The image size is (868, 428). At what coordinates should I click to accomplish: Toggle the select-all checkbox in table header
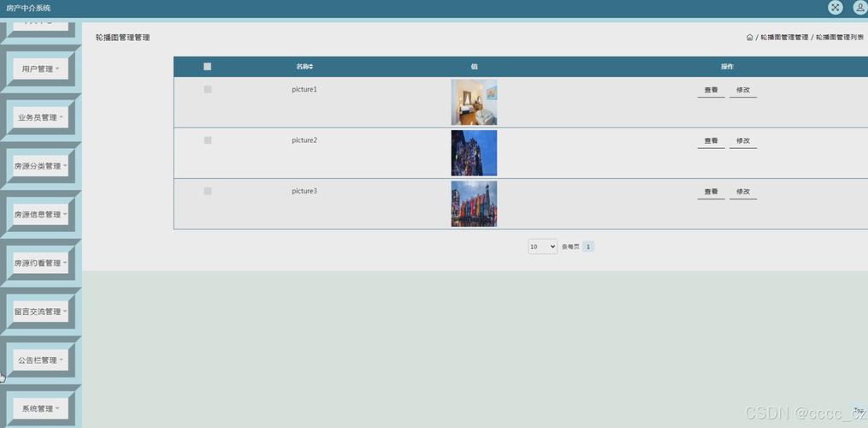[208, 67]
